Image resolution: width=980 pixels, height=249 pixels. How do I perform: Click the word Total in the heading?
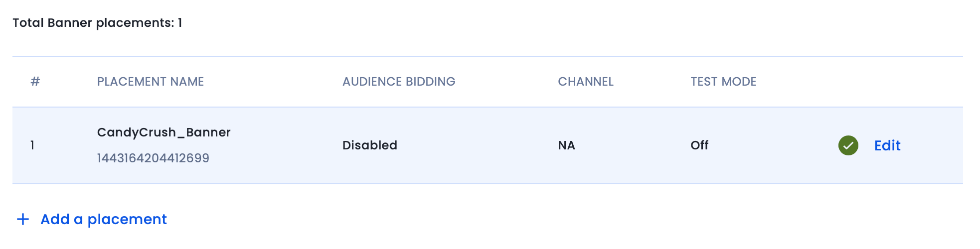click(28, 23)
